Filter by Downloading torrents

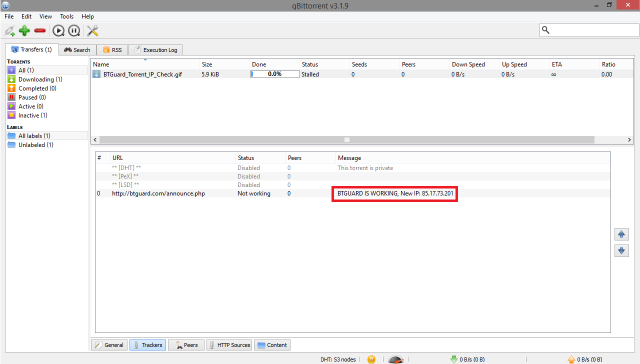40,79
